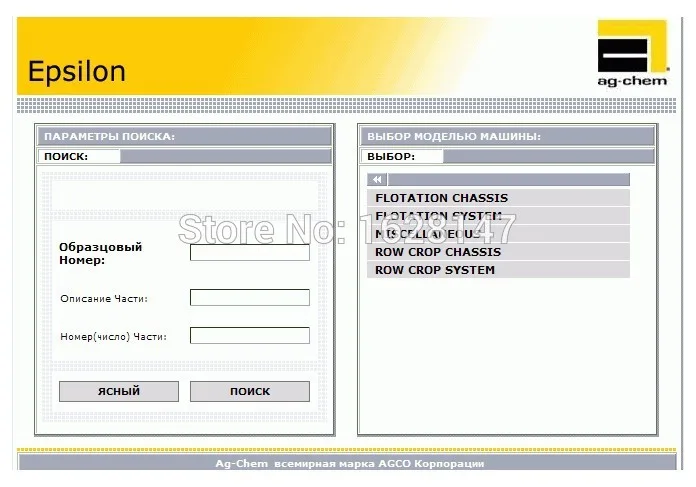Click the ПОИСК search button

point(250,392)
